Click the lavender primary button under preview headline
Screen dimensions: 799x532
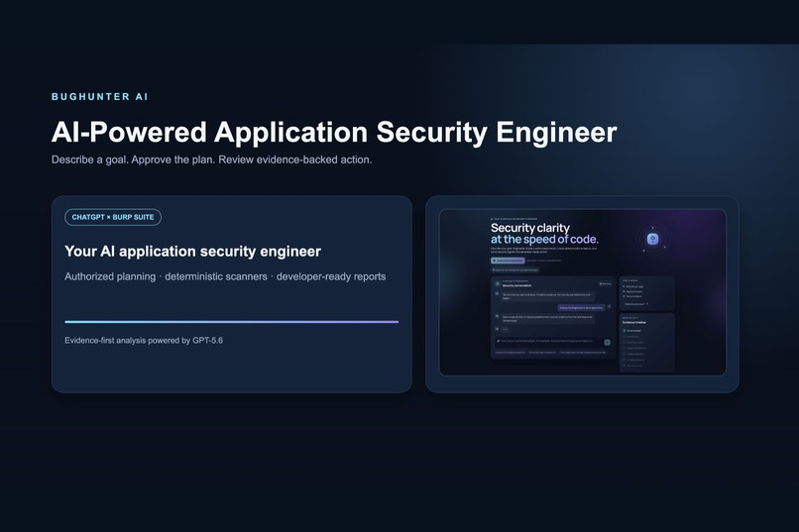coord(508,261)
